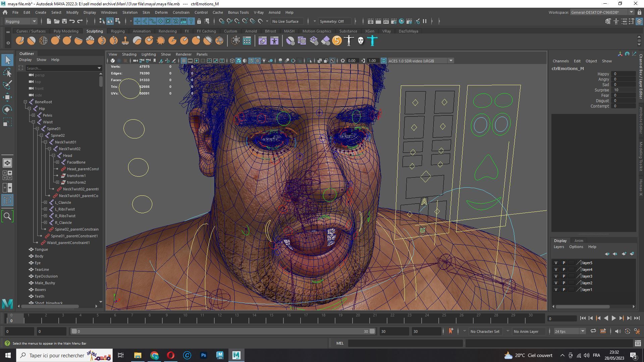Click the go to start of range button
The width and height of the screenshot is (644, 362).
[x=583, y=318]
